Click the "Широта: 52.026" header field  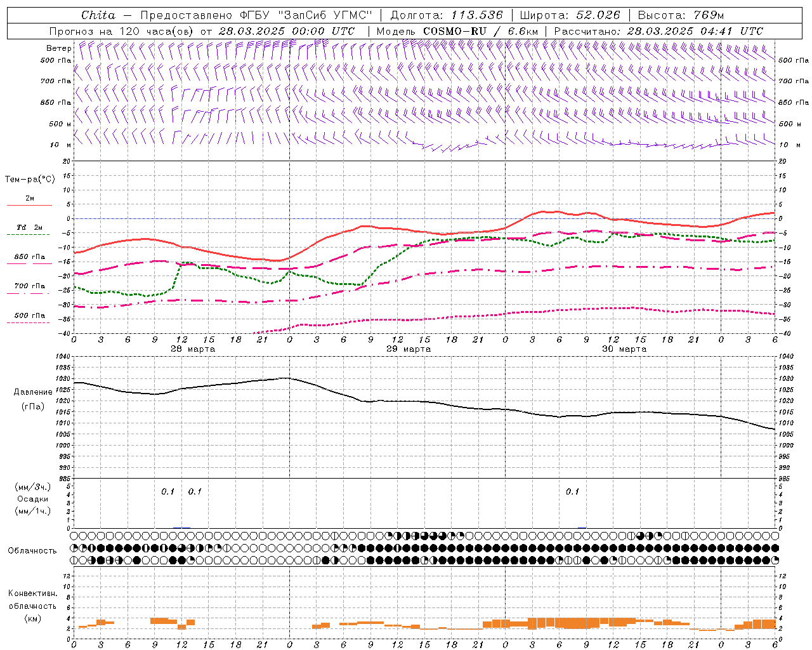[x=570, y=15]
